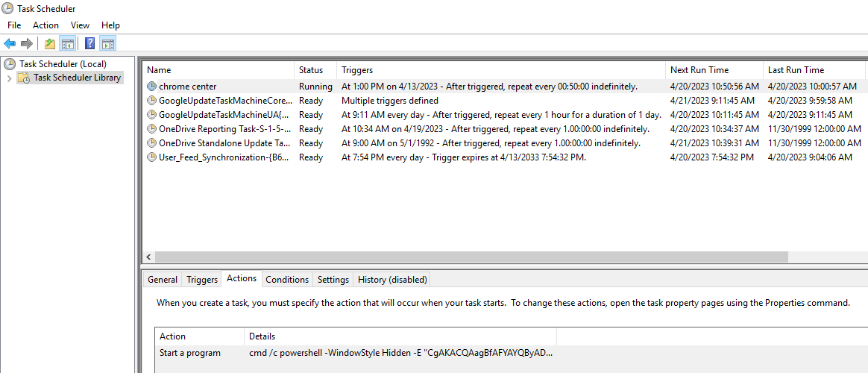
Task: Toggle the Show/Hide Console Tree icon
Action: pos(68,43)
